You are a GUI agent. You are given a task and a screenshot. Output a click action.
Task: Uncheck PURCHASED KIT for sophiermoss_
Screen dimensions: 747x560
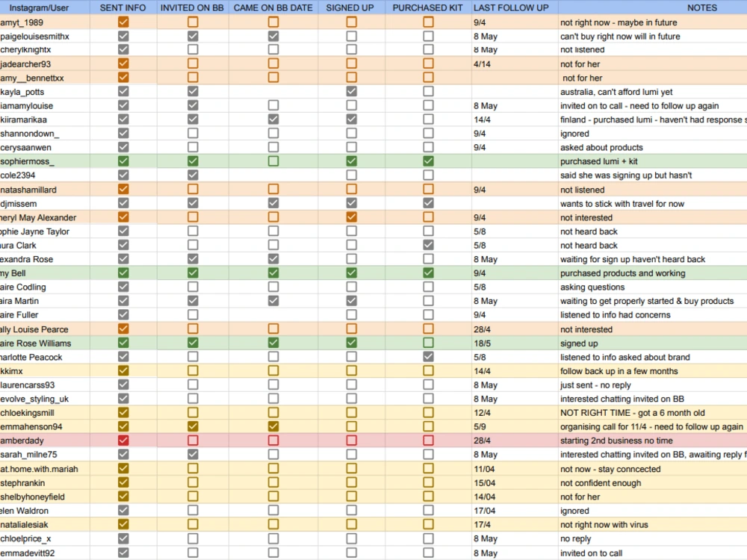(428, 161)
